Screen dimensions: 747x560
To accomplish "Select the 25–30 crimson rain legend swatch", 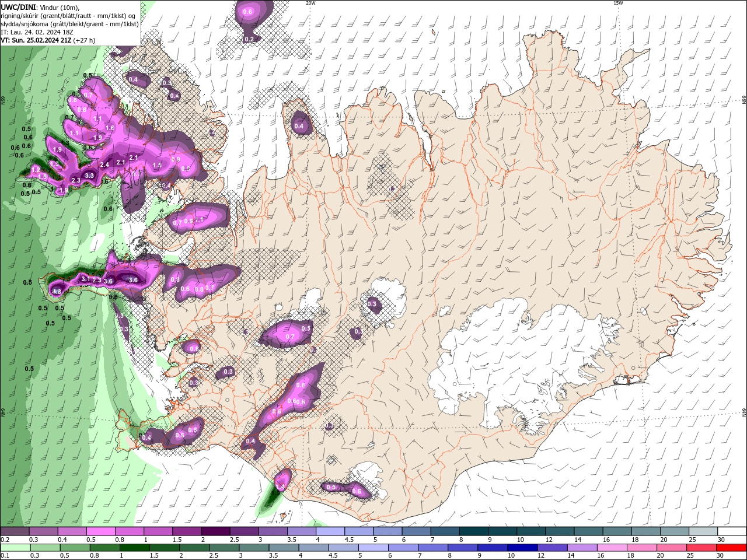I will 700,548.
